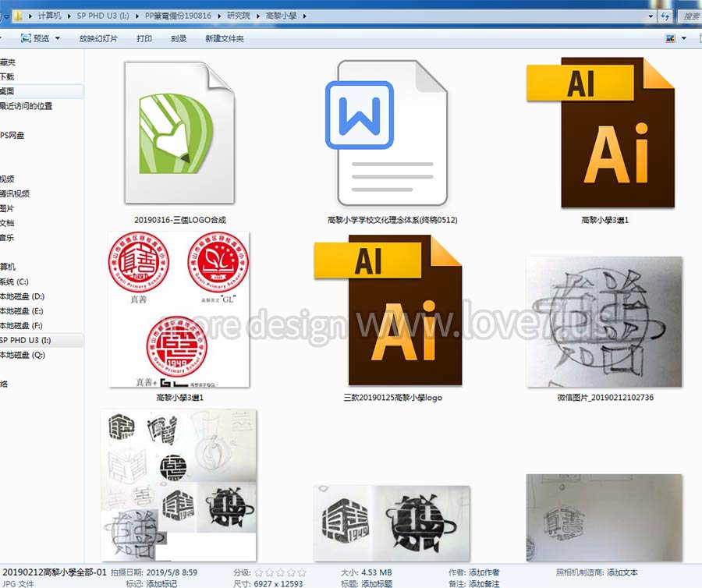Open 下载 downloads in the sidebar

(x=7, y=76)
